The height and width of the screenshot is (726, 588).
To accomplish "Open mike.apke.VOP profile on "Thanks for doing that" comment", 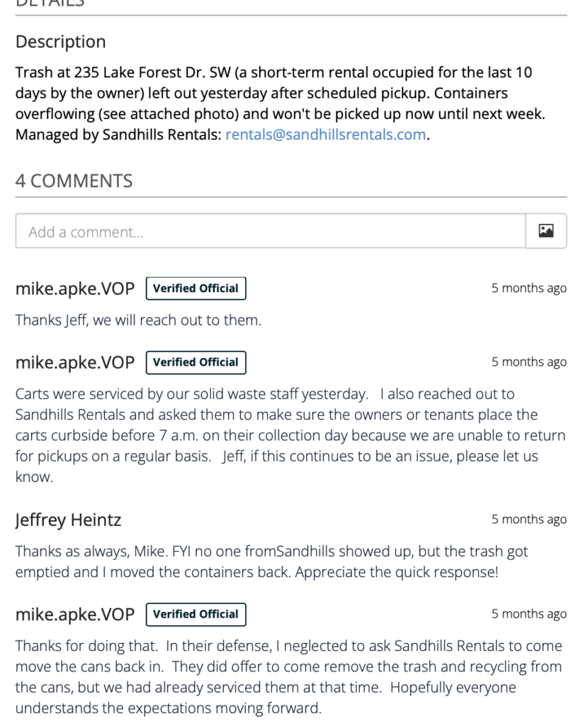I will [75, 615].
